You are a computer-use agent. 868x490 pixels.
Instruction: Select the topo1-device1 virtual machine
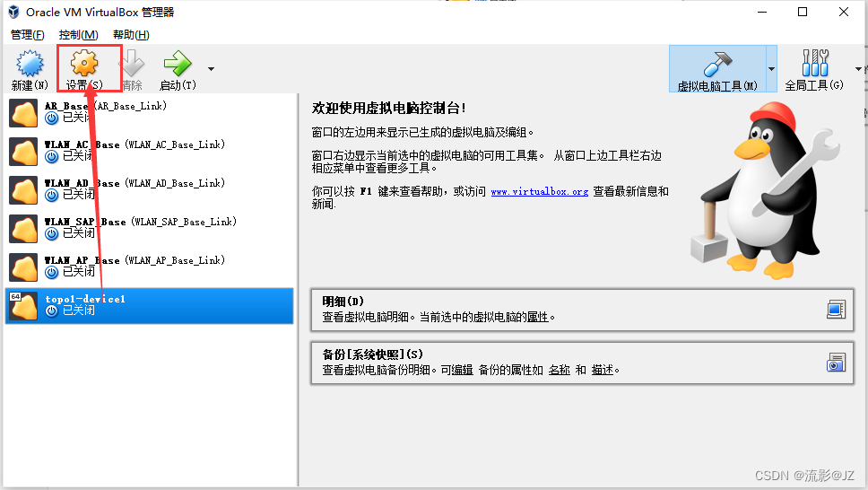(x=150, y=306)
